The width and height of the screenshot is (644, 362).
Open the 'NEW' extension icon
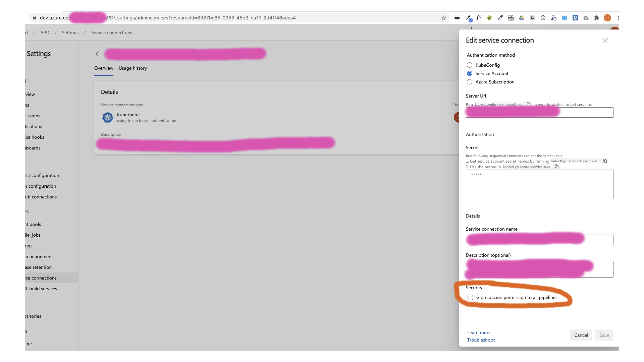point(511,18)
